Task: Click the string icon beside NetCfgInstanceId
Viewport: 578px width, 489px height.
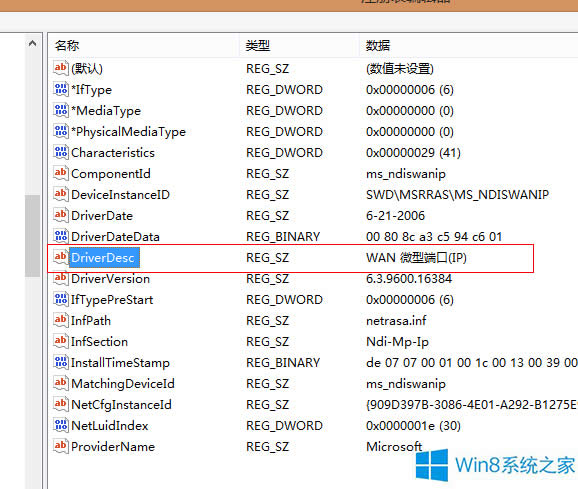Action: coord(60,404)
